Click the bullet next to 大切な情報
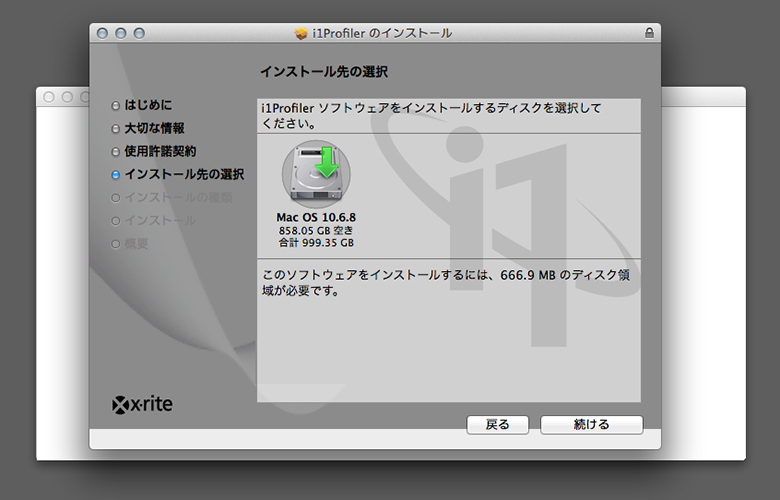 click(116, 128)
